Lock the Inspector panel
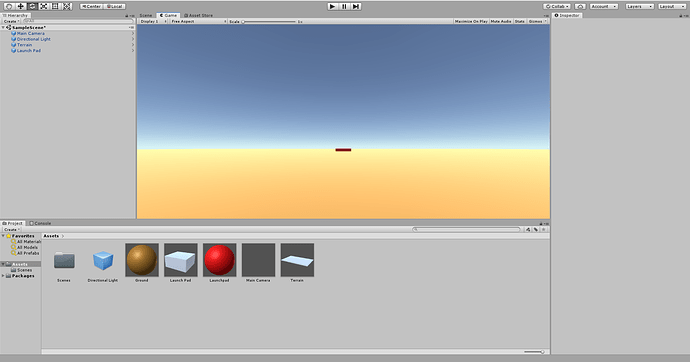The width and height of the screenshot is (690, 362). point(681,15)
